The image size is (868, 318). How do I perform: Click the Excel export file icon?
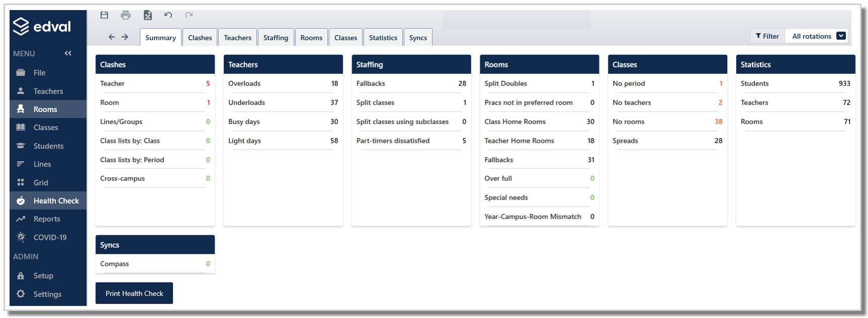(x=147, y=15)
